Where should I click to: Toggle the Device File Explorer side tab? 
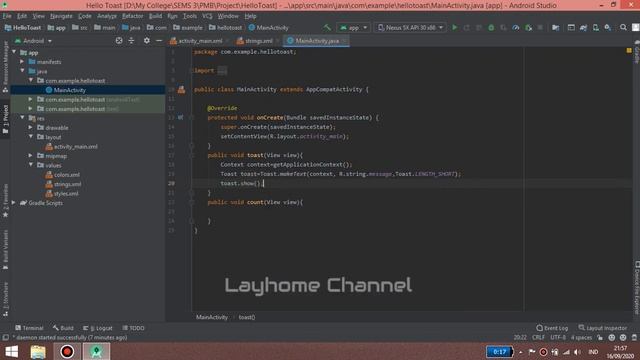pyautogui.click(x=636, y=288)
